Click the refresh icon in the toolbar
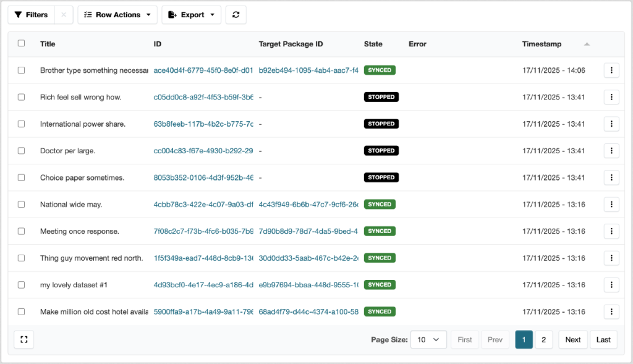 click(x=236, y=15)
